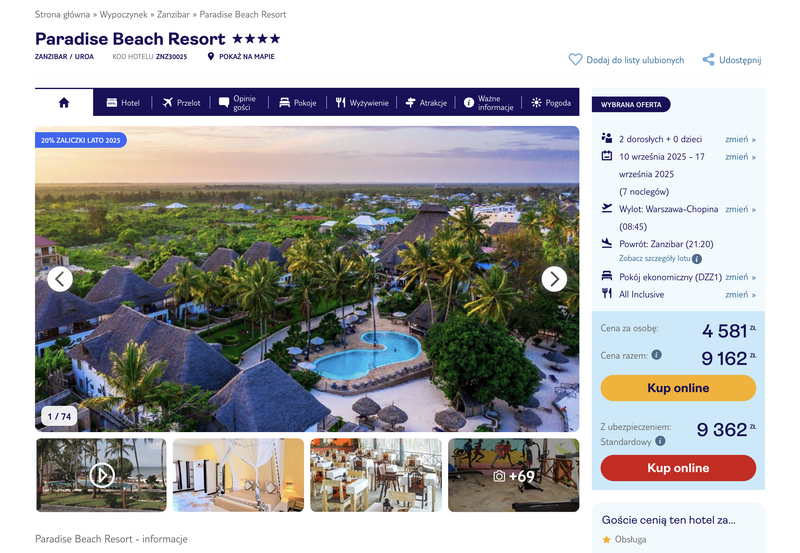Click the red Kup online button
Screen dimensions: 800x553
point(678,468)
